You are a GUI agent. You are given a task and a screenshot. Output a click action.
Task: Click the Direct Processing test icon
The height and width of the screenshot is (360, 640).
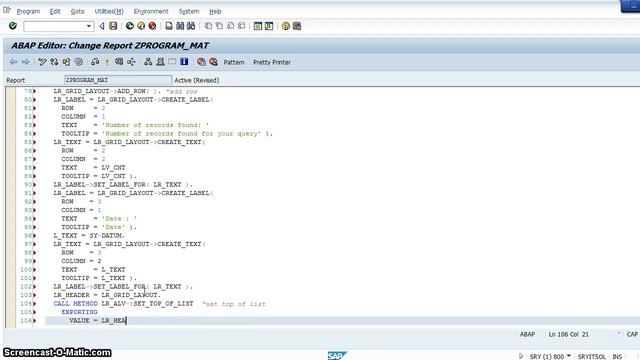[119, 62]
